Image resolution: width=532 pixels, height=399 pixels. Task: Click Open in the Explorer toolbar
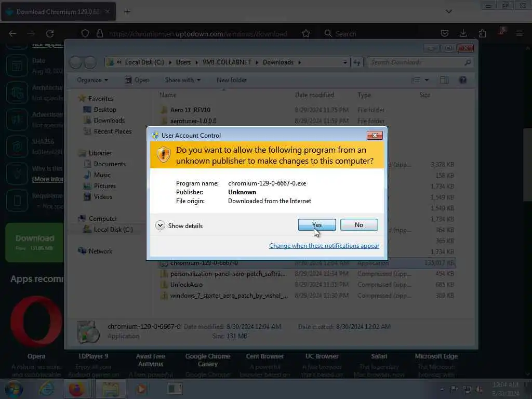coord(137,80)
